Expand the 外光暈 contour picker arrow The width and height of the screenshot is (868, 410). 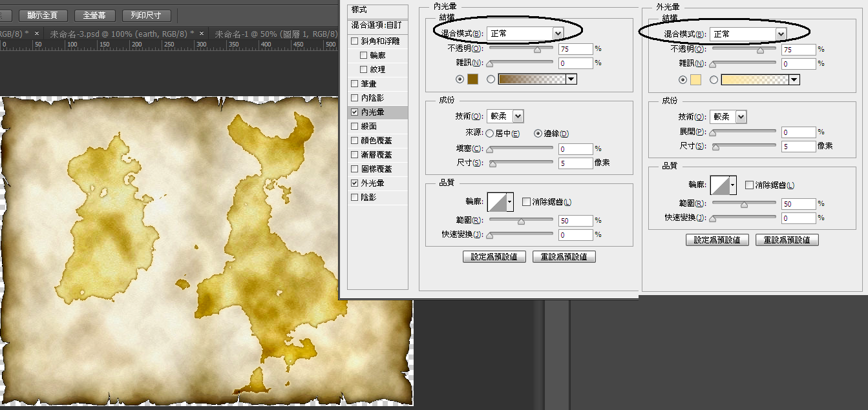tap(733, 185)
